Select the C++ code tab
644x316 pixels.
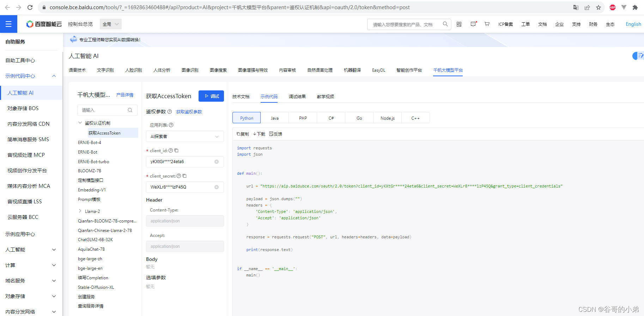pyautogui.click(x=415, y=118)
